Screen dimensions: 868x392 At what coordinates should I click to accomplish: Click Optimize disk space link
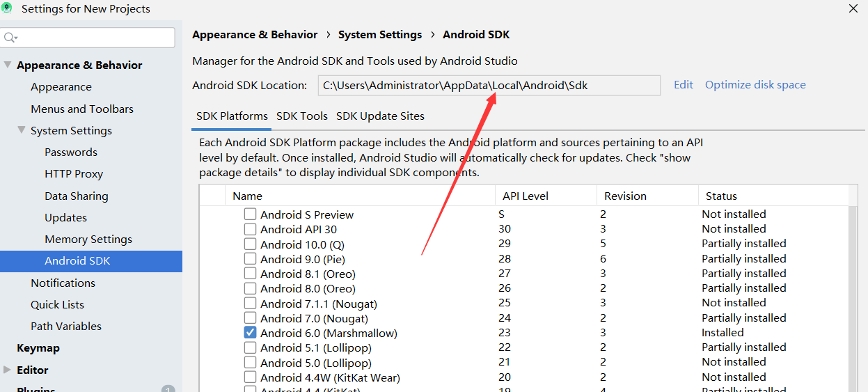coord(755,85)
